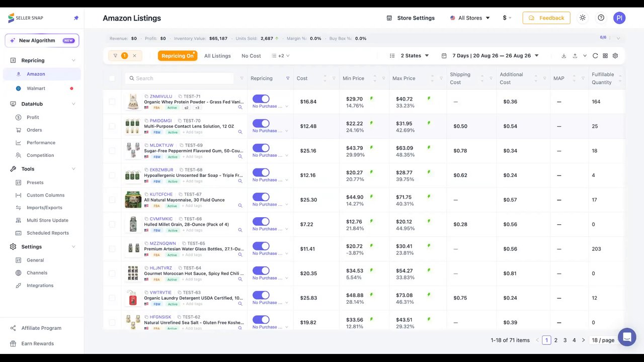
Task: Click the download icon in the listings toolbar
Action: 563,56
